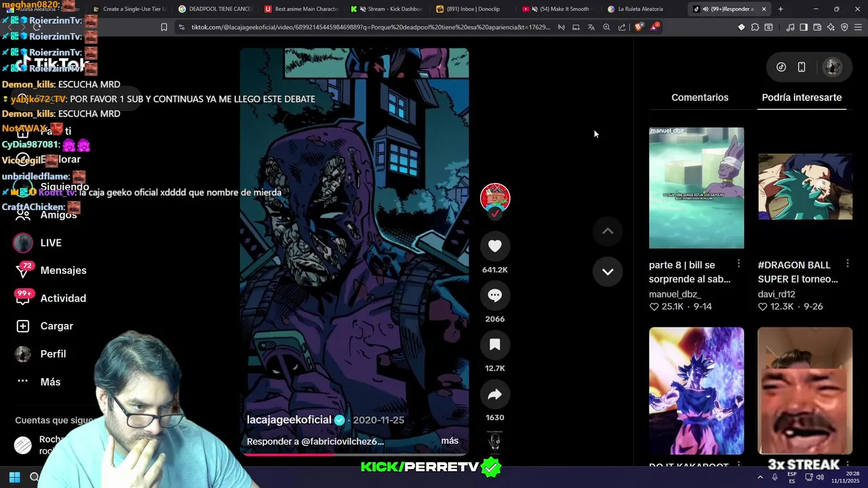Open Actividad notifications in sidebar
Viewport: 868px width, 488px height.
(63, 298)
